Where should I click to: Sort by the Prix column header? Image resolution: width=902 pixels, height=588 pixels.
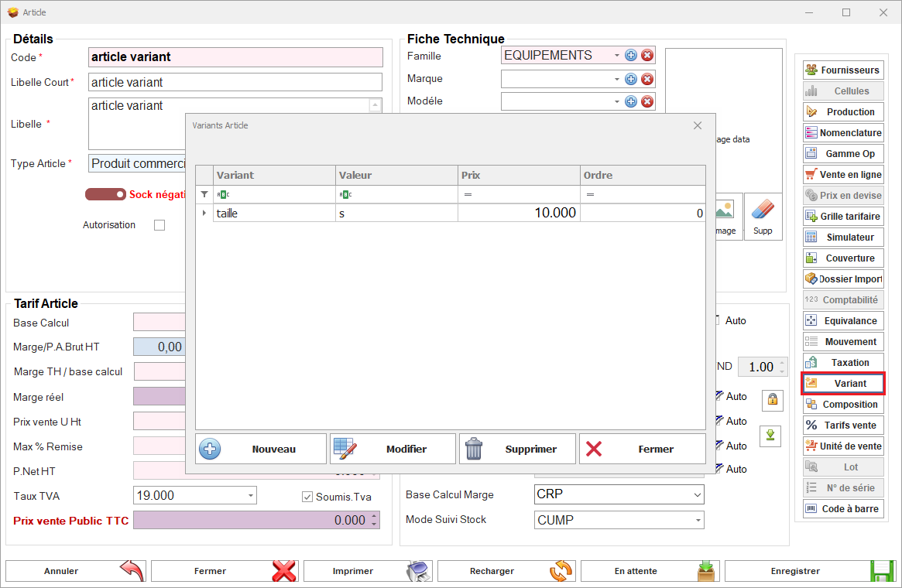pos(519,176)
